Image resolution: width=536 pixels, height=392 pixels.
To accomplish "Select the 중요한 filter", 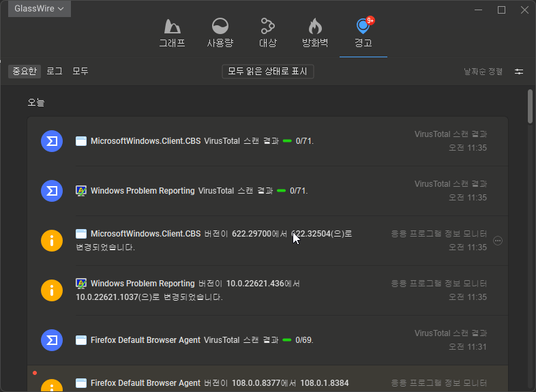I will click(x=25, y=72).
